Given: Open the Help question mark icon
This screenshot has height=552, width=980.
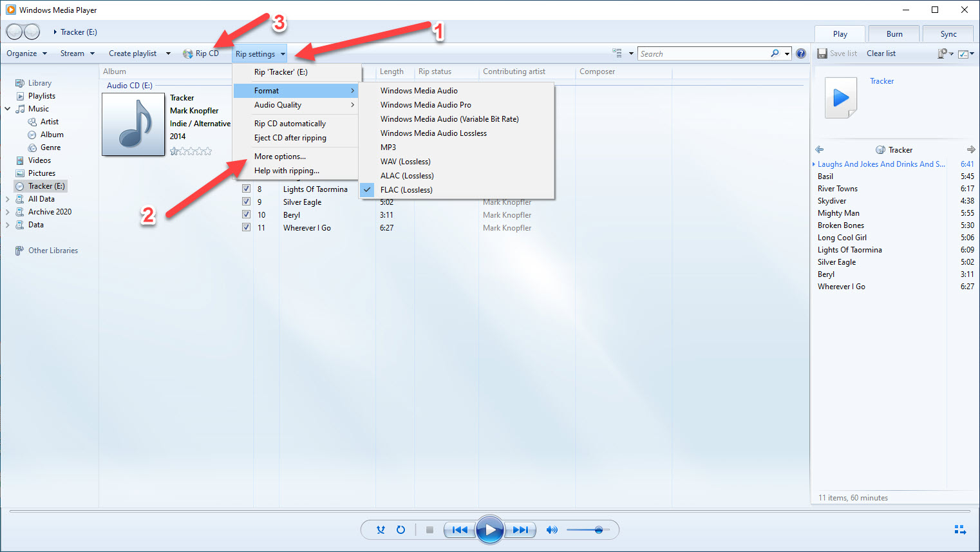Looking at the screenshot, I should [x=801, y=53].
